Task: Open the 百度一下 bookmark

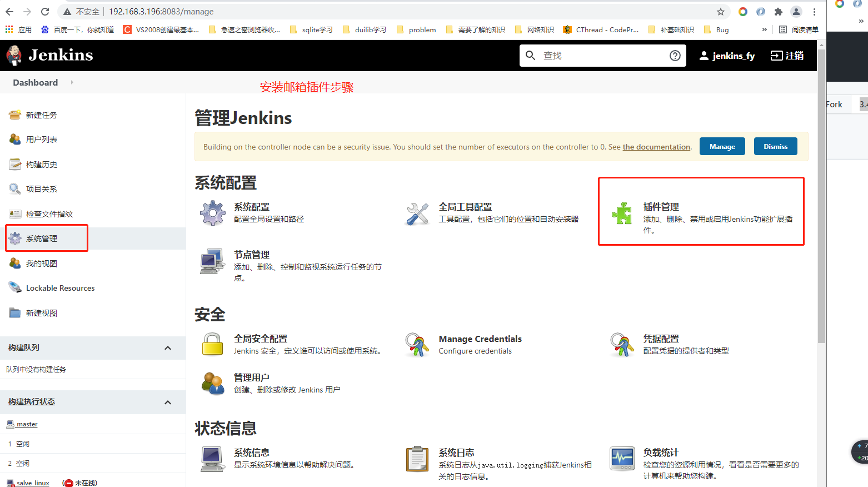Action: coord(77,29)
